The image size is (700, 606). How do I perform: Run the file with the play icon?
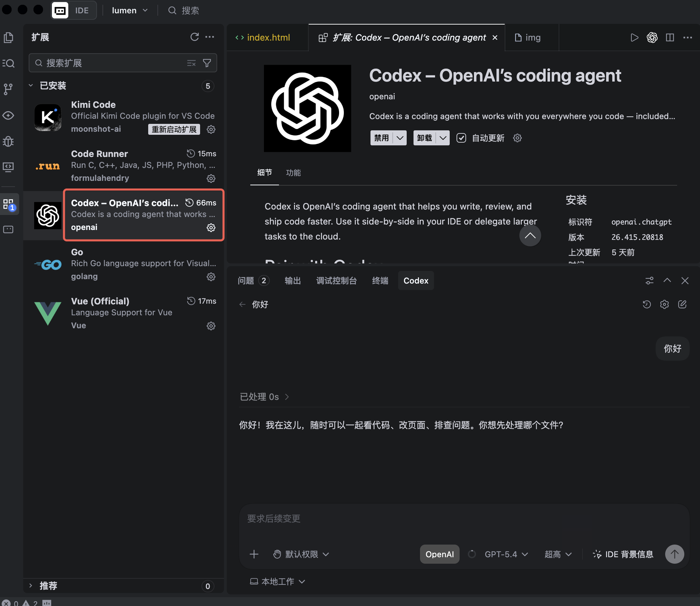click(634, 38)
